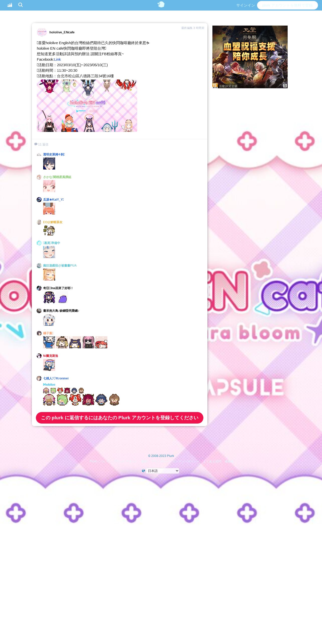The height and width of the screenshot is (644, 322).
Task: Click the 最終編集 3 時間前 timestamp
Action: click(x=193, y=28)
